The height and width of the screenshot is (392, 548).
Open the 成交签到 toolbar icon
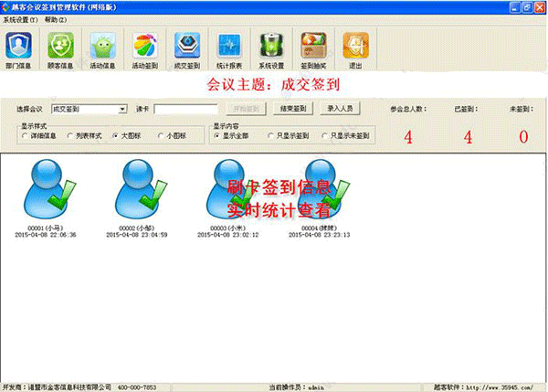point(187,49)
